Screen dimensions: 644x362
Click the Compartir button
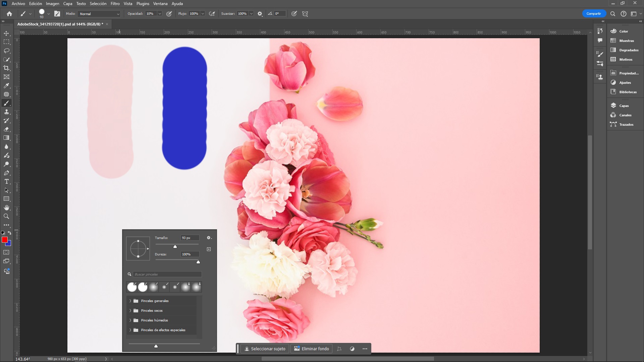(x=594, y=14)
